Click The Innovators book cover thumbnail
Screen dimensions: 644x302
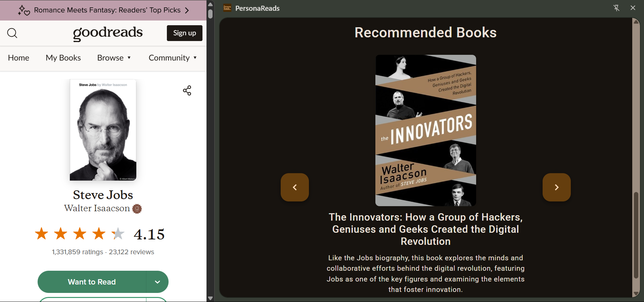(x=426, y=130)
